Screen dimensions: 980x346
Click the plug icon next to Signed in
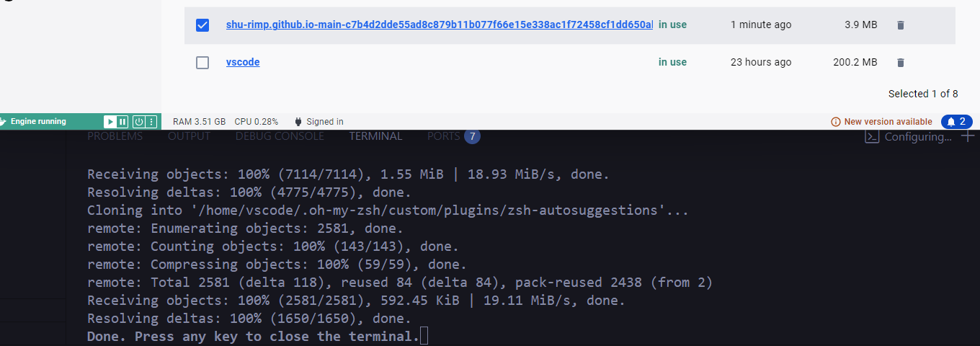click(297, 122)
